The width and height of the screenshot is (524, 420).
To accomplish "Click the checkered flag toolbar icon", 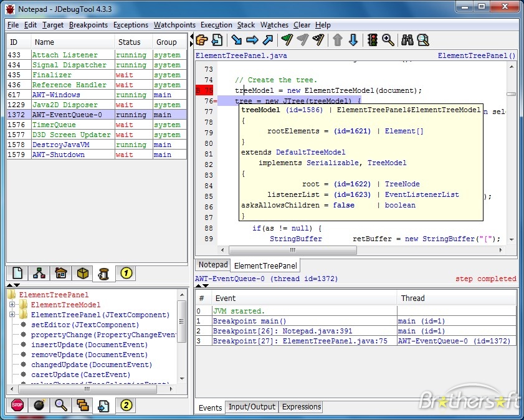I will (318, 40).
